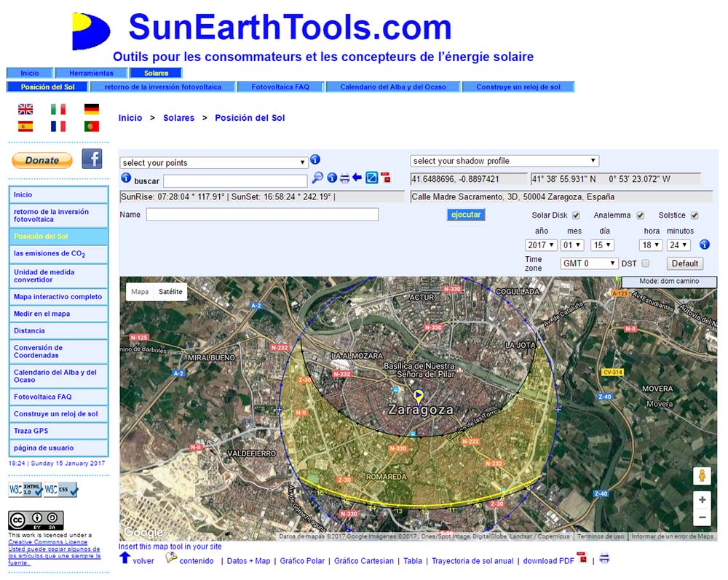Switch map to Satélite view
Viewport: 728px width, 580px height.
tap(170, 292)
